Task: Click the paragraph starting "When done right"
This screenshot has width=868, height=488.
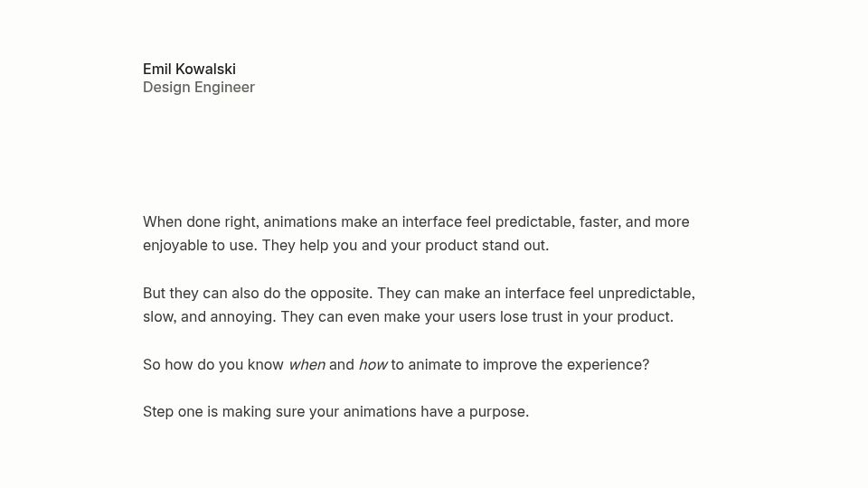Action: click(416, 233)
